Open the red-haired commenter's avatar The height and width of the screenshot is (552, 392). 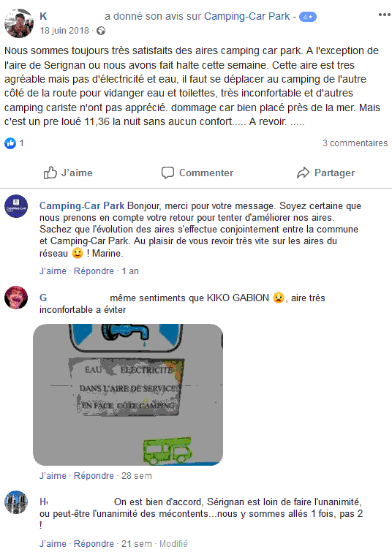(16, 298)
